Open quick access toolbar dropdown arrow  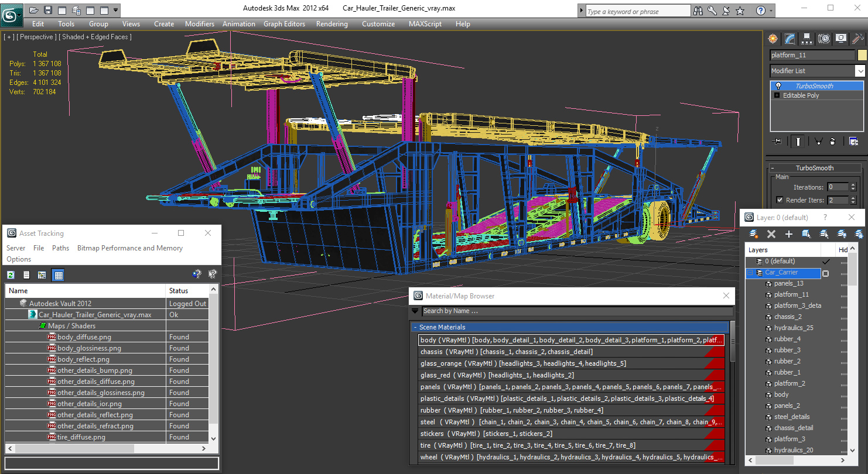tap(116, 10)
